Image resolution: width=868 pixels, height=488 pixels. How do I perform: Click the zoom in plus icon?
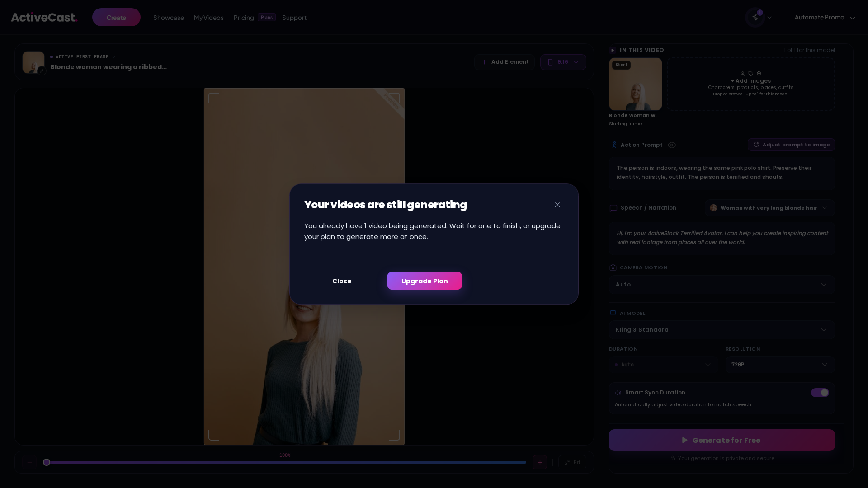click(x=540, y=462)
